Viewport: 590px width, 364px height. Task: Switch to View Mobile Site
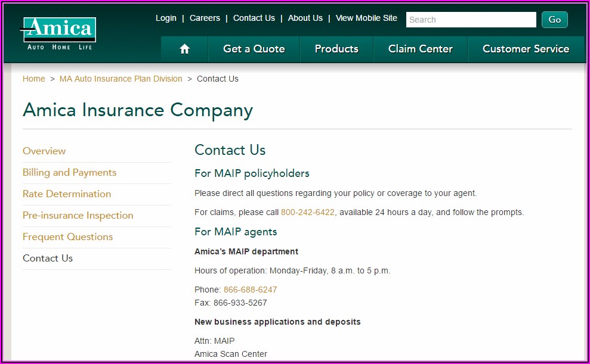tap(366, 18)
